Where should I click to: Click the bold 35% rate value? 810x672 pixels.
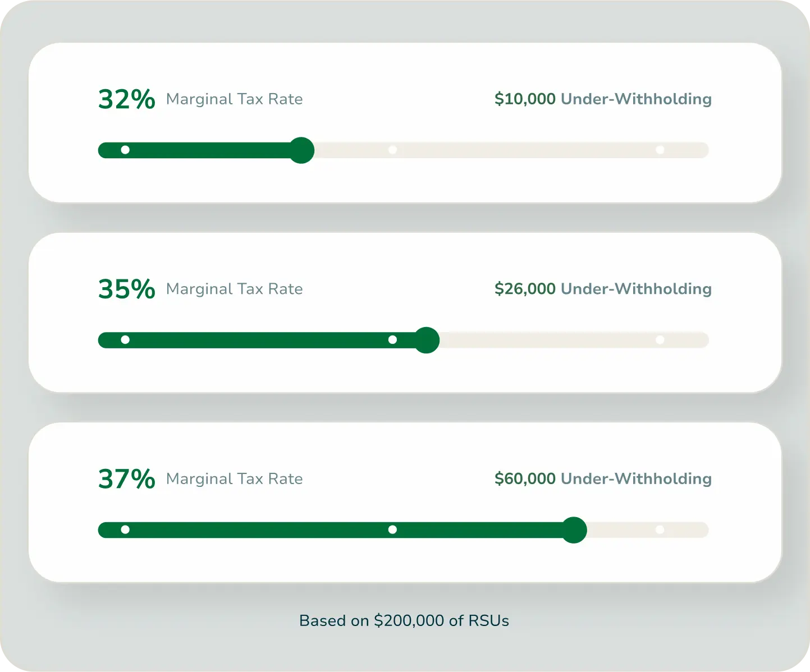tap(127, 289)
